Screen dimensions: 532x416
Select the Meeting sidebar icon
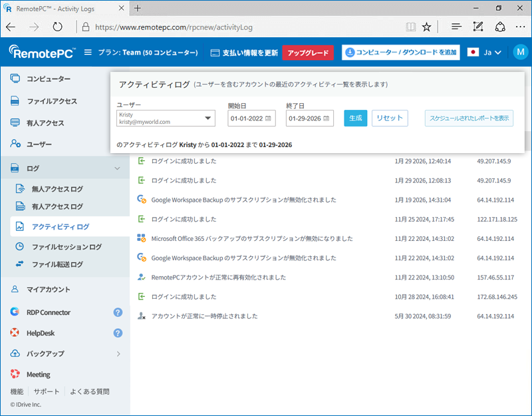tap(15, 374)
